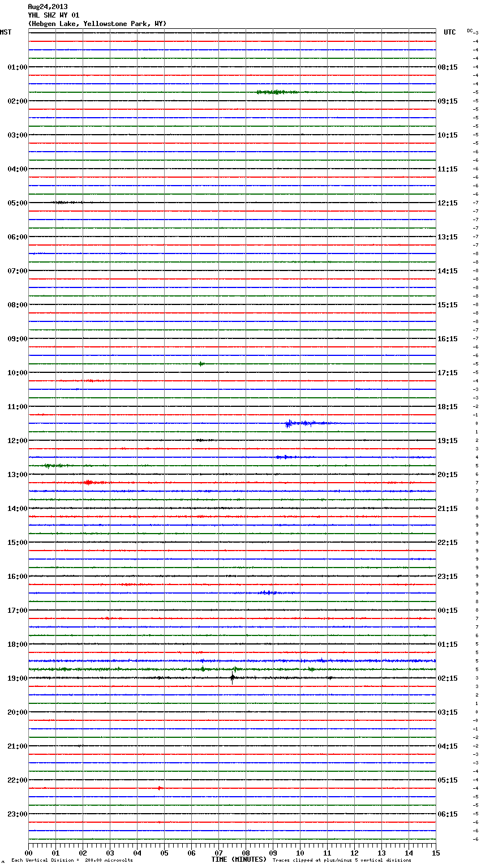Click the black spike on the 19:00 trace
The width and height of the screenshot is (481, 868).
coord(232,677)
